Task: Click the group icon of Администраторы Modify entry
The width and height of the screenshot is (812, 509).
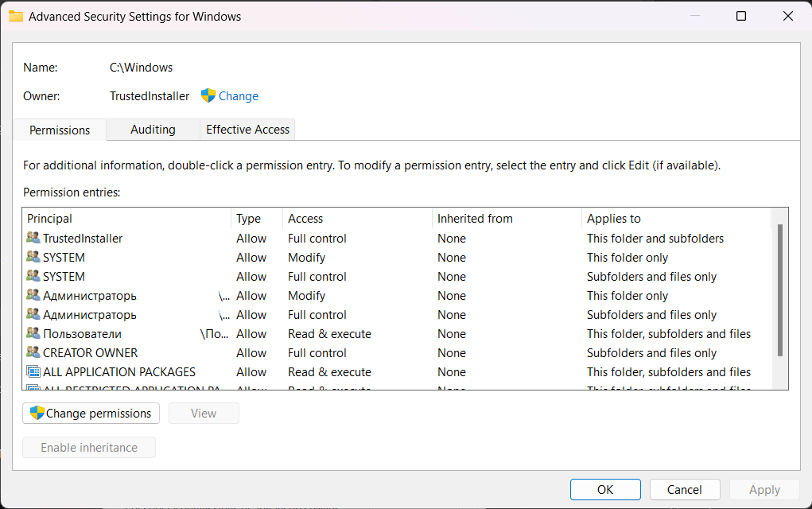Action: (33, 295)
